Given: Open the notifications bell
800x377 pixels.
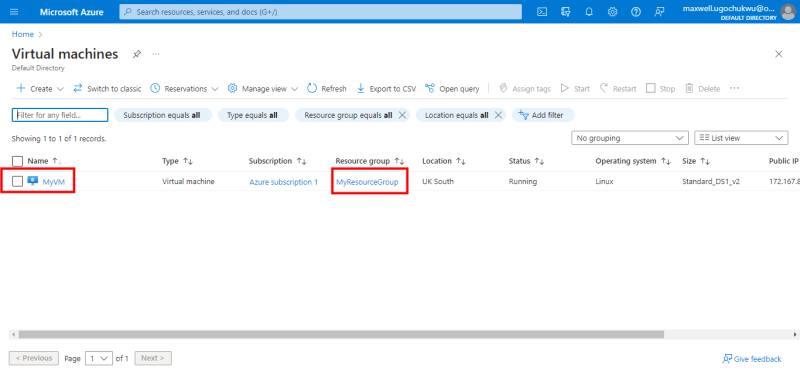Looking at the screenshot, I should click(x=589, y=12).
